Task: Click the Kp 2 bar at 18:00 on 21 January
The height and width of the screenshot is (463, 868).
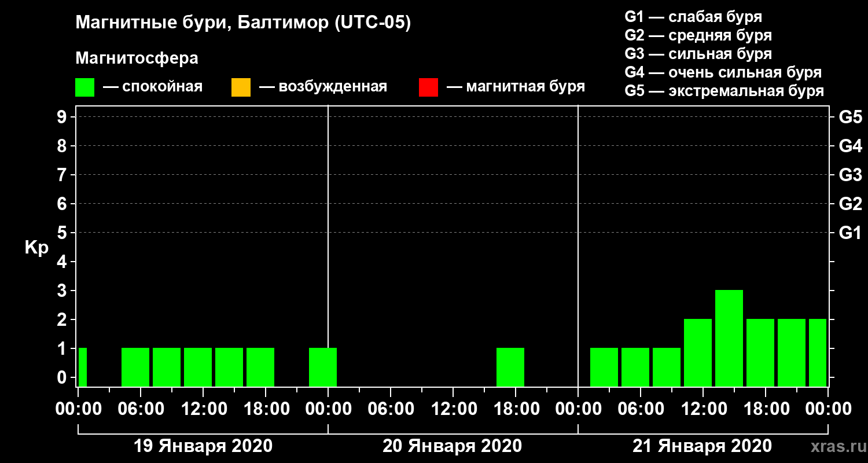Action: pos(760,352)
